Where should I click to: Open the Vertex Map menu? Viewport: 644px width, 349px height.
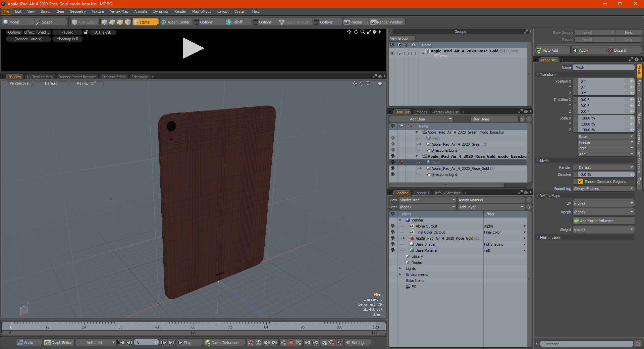point(119,11)
